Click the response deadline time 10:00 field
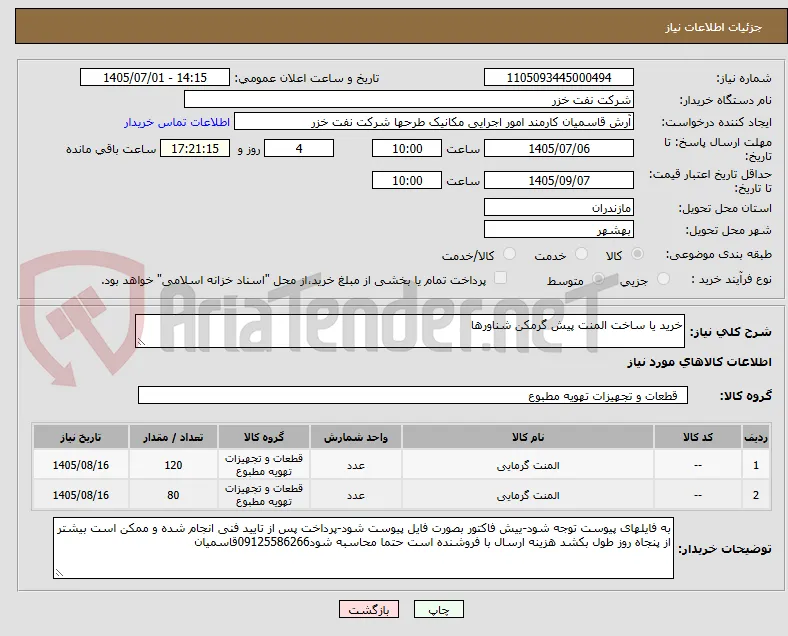This screenshot has height=636, width=788. 407,148
